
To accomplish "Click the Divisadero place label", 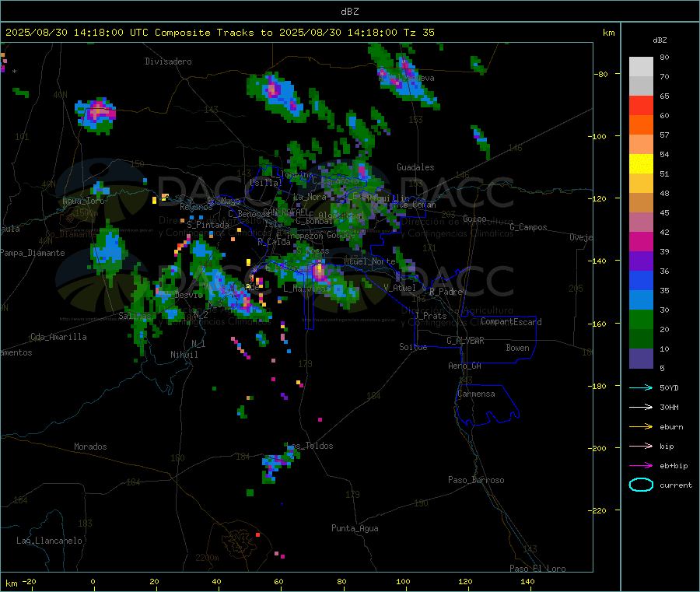I will [x=168, y=61].
